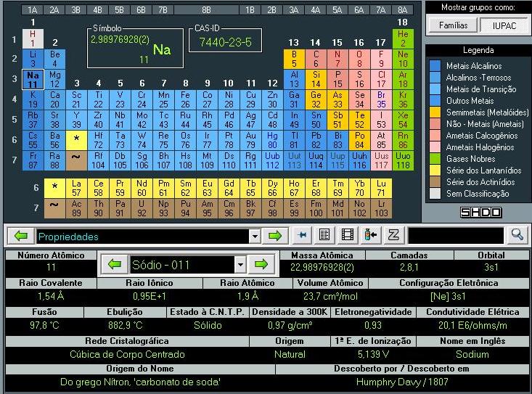The width and height of the screenshot is (532, 394).
Task: Select Iron (Fe 26) cell
Action: coord(185,99)
